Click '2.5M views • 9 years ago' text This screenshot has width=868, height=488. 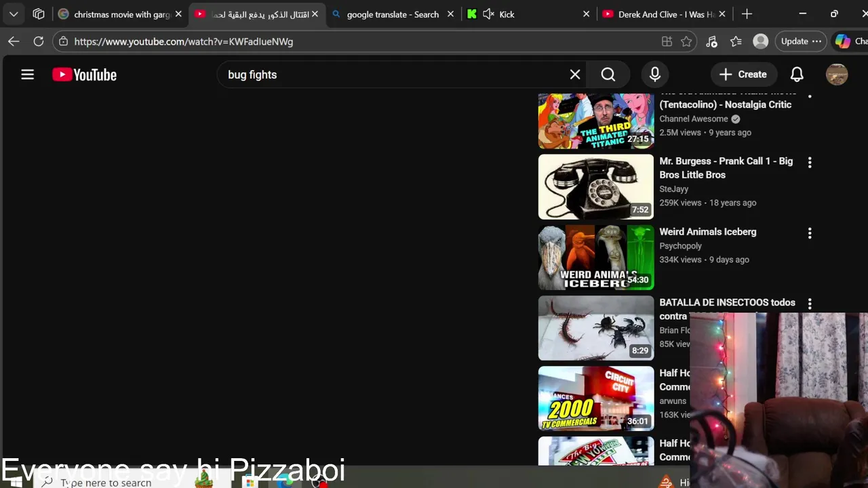(705, 132)
